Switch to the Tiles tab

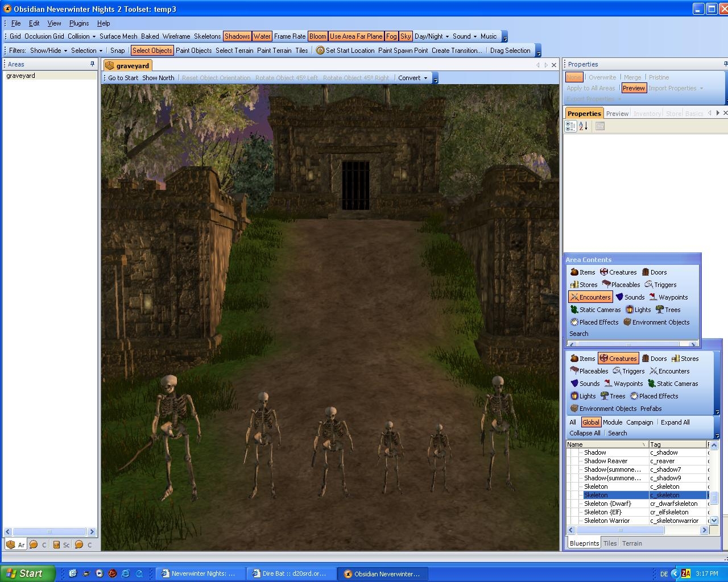tap(610, 543)
